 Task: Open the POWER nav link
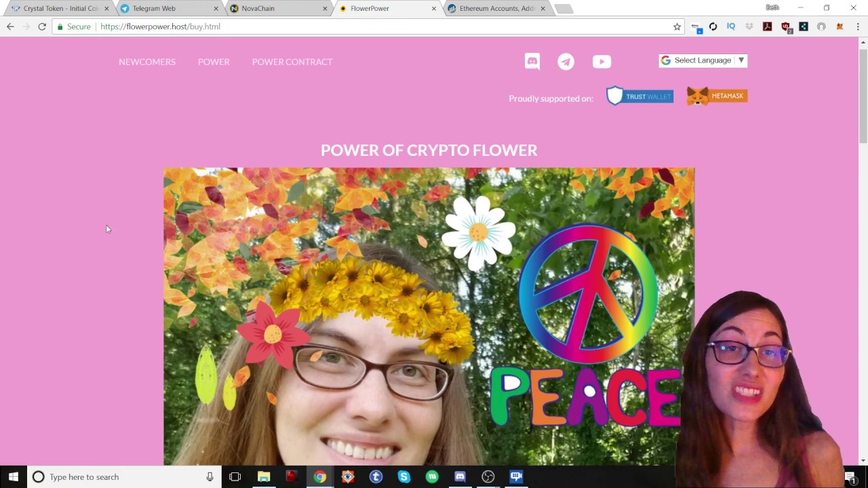[x=214, y=62]
